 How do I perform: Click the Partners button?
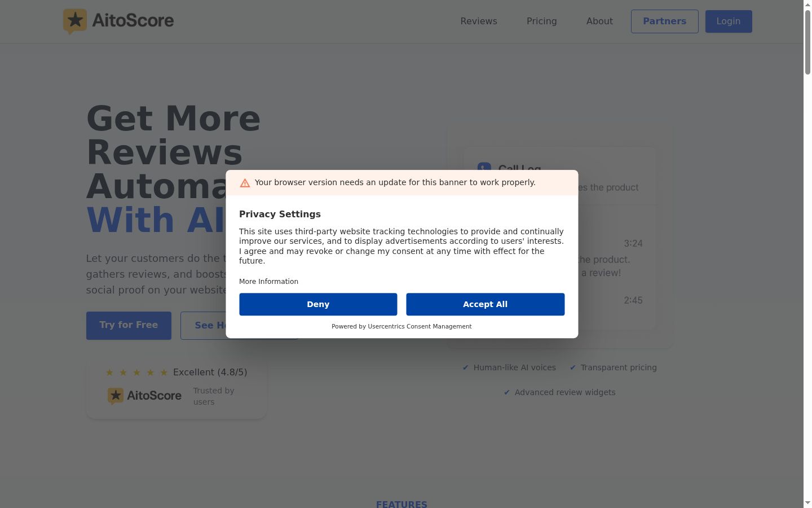(x=665, y=21)
